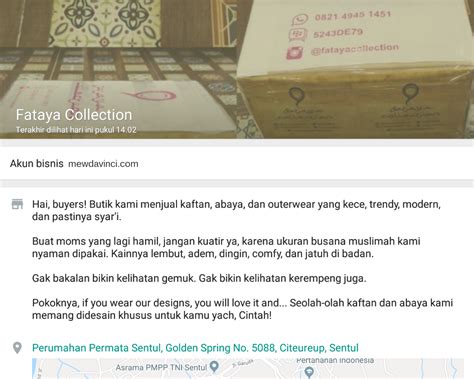Open the Perumahan Permata Sentul address link

coord(195,348)
